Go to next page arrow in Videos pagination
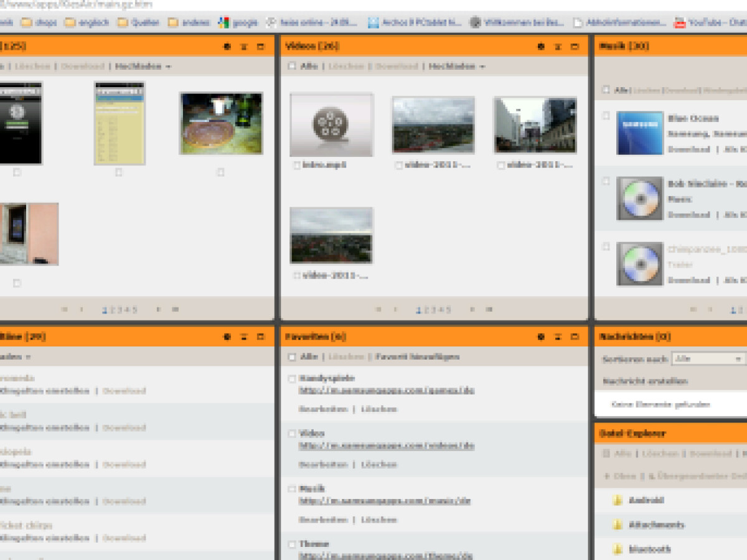The image size is (747, 560). (472, 309)
